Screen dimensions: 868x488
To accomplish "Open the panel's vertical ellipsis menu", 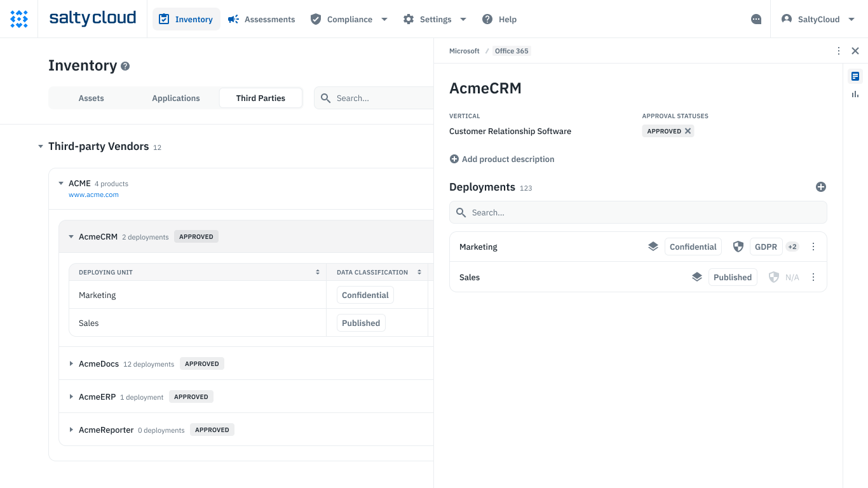I will coord(839,51).
